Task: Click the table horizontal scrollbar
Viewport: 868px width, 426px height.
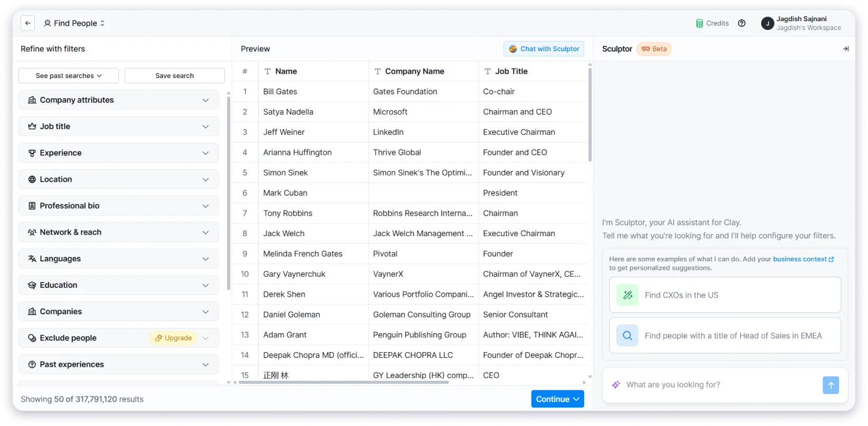Action: [x=343, y=383]
